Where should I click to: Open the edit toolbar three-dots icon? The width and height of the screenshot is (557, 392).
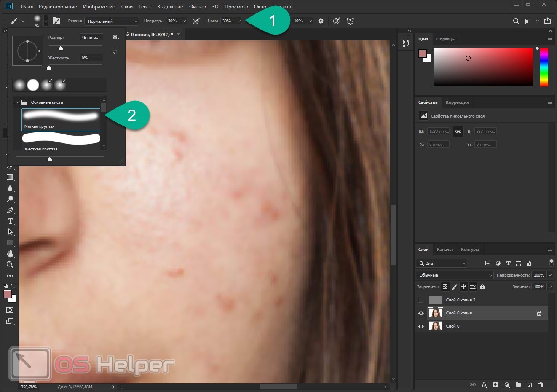10,276
